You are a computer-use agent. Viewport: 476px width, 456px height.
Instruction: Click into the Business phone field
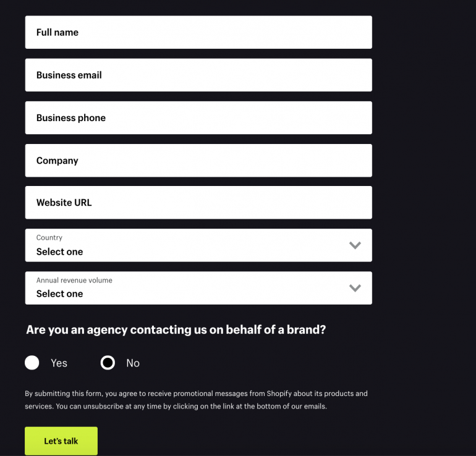click(198, 117)
